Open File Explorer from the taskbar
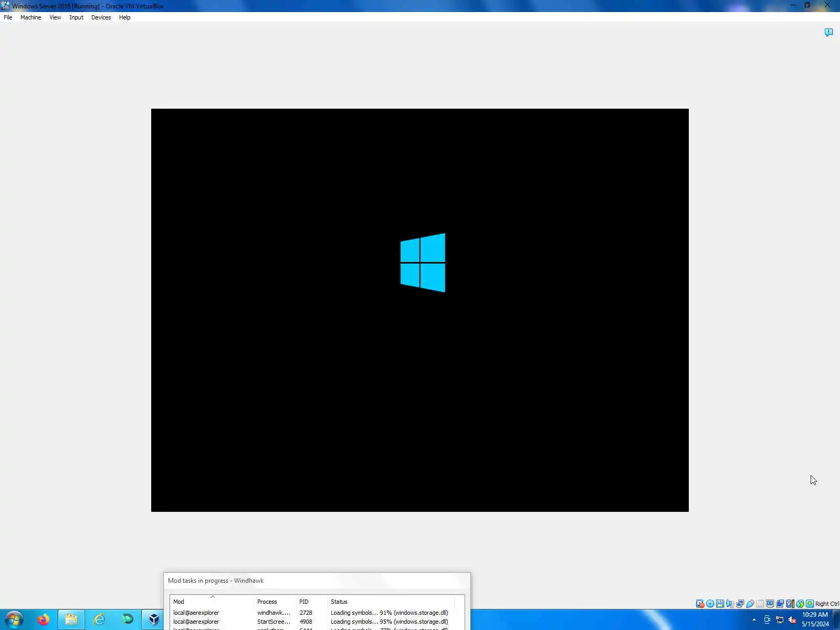The height and width of the screenshot is (630, 840). click(71, 619)
